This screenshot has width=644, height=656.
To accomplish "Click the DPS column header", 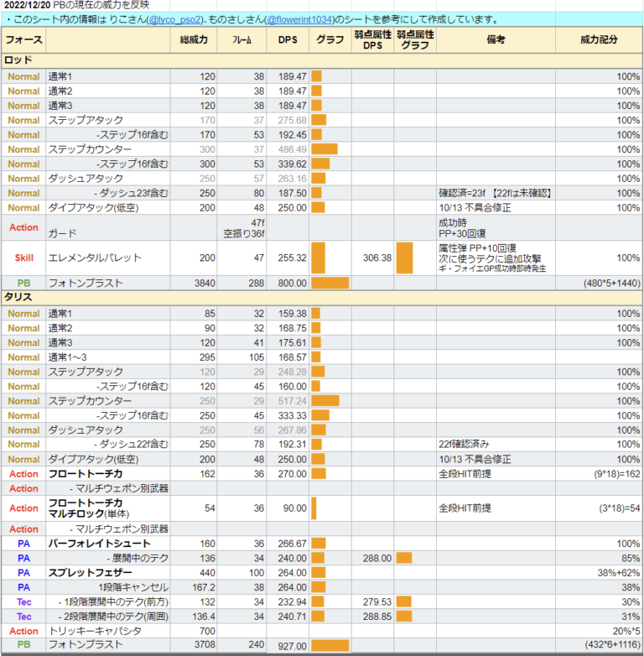I will click(288, 39).
